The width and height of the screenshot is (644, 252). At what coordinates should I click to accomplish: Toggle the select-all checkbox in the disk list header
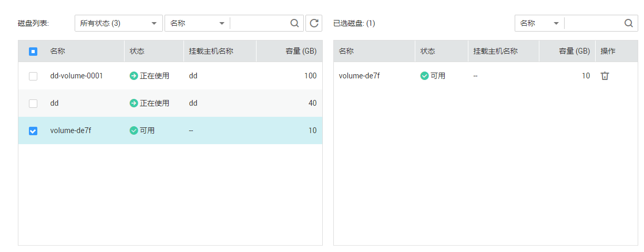(x=33, y=52)
